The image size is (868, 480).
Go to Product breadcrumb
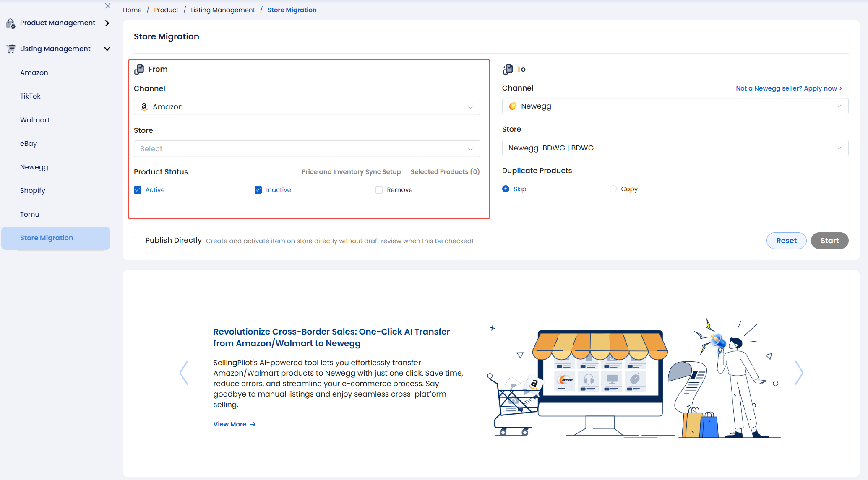[166, 10]
